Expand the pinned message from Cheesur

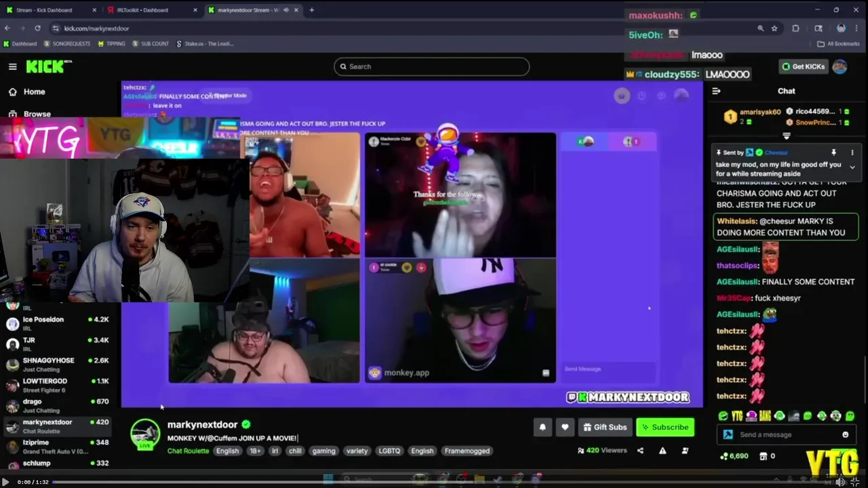tap(852, 167)
